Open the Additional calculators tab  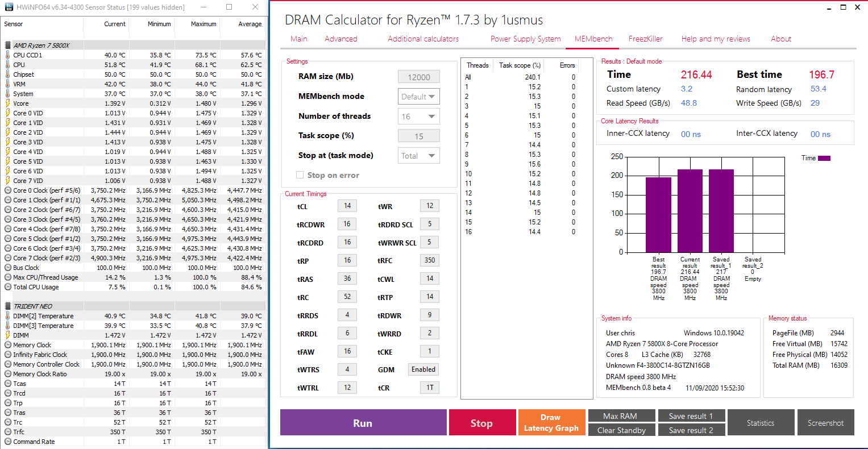click(x=423, y=39)
